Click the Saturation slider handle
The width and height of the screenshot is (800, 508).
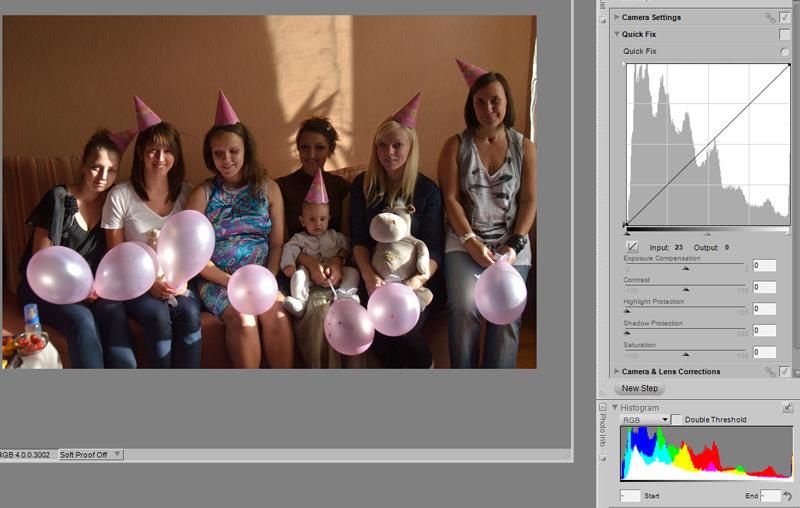686,354
